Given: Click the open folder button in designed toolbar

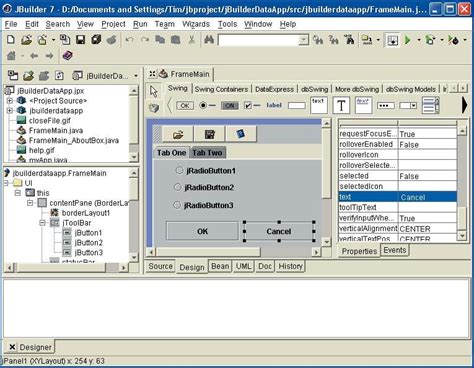Looking at the screenshot, I should coord(178,134).
